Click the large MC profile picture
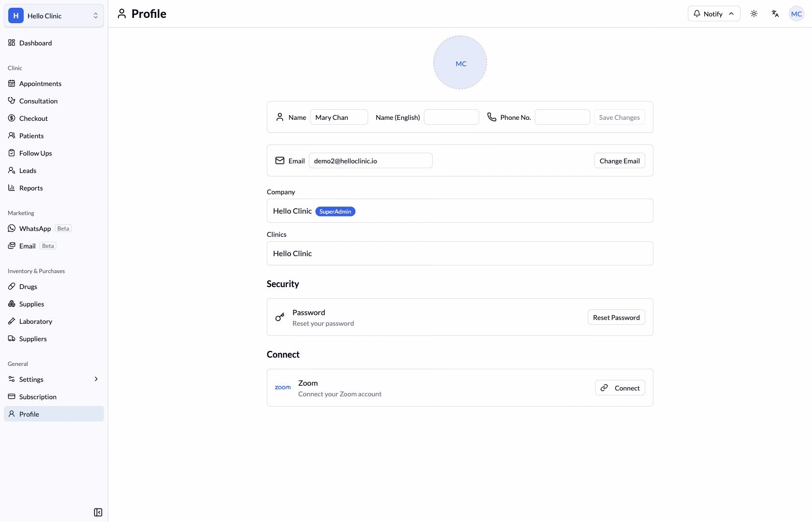Viewport: 812px width, 522px height. 460,62
